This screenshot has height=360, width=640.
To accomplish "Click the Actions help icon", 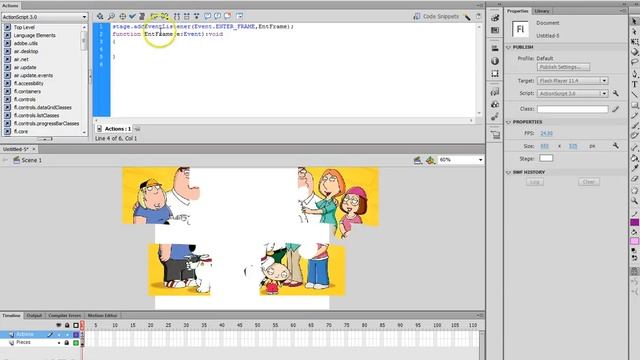I will pyautogui.click(x=478, y=16).
